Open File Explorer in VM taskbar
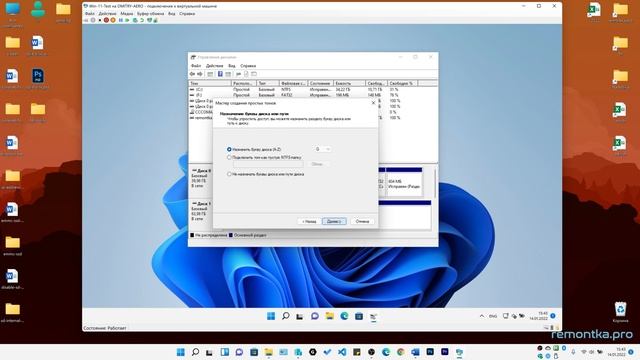Viewport: 640px width, 360px height. pos(329,316)
